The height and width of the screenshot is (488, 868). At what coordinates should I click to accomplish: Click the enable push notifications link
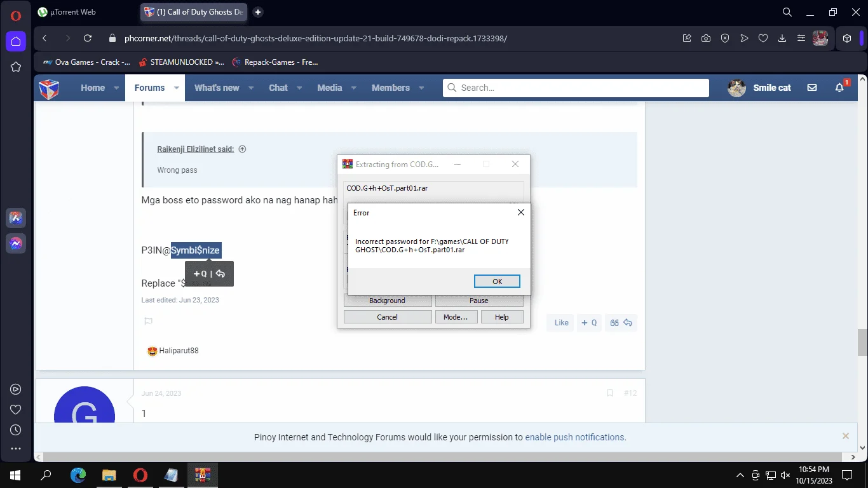(574, 437)
